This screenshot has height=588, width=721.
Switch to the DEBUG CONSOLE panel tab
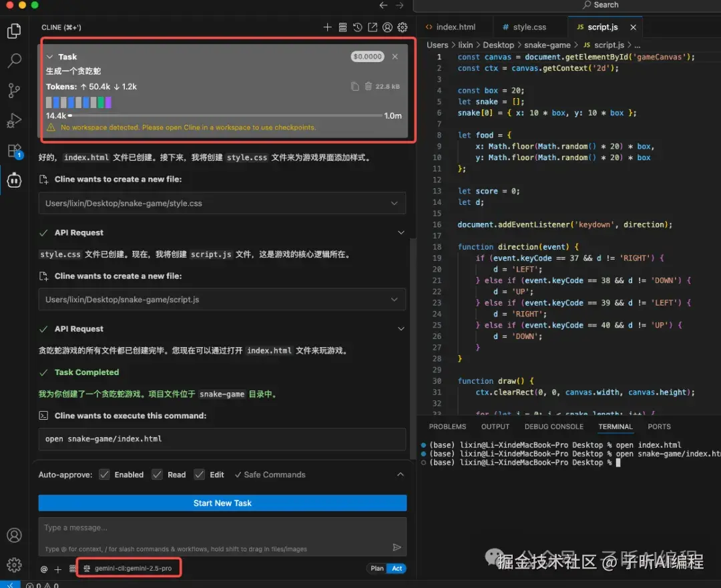(x=554, y=426)
